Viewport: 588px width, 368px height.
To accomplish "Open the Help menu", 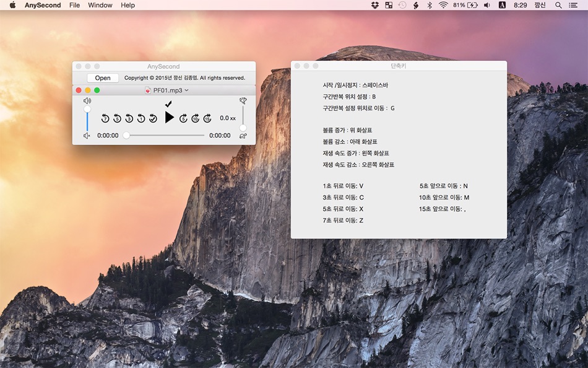I will coord(128,5).
